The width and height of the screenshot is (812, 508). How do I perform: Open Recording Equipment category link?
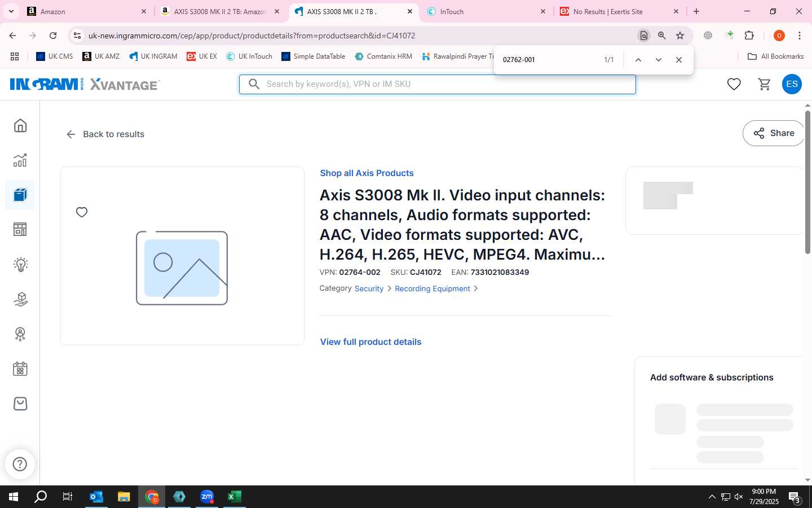coord(433,288)
